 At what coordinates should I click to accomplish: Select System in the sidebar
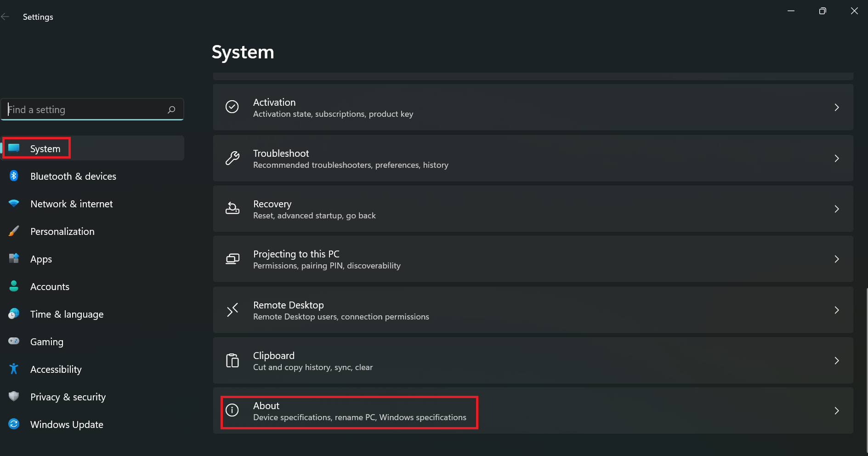click(92, 148)
